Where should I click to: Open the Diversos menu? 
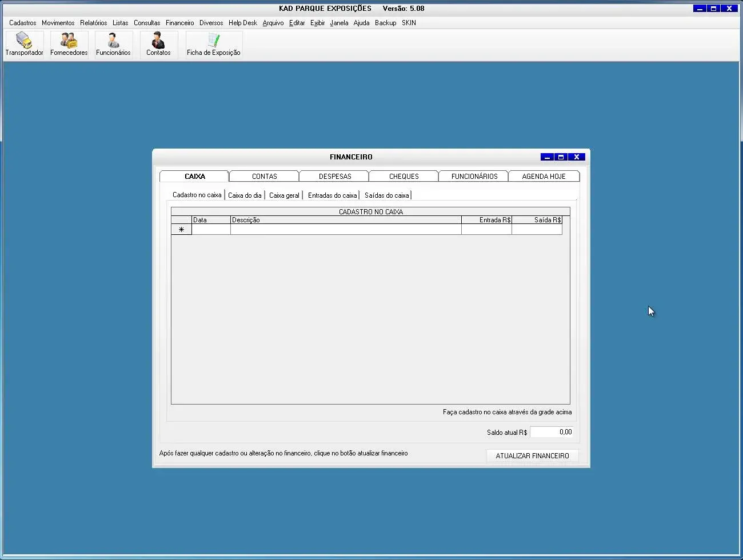pos(211,23)
